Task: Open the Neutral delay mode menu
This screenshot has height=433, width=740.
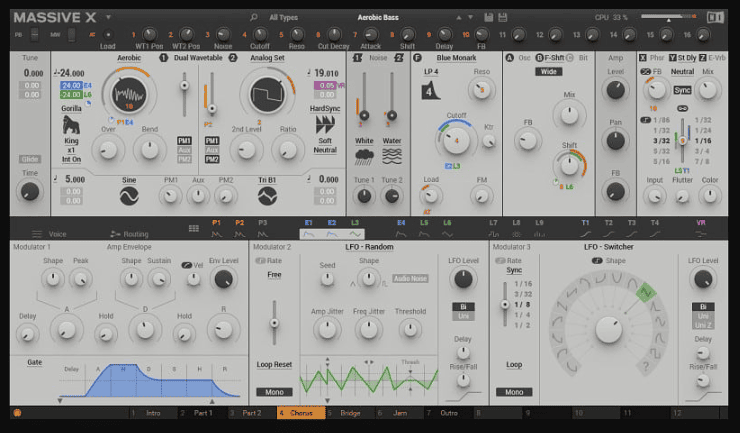Action: pos(682,72)
